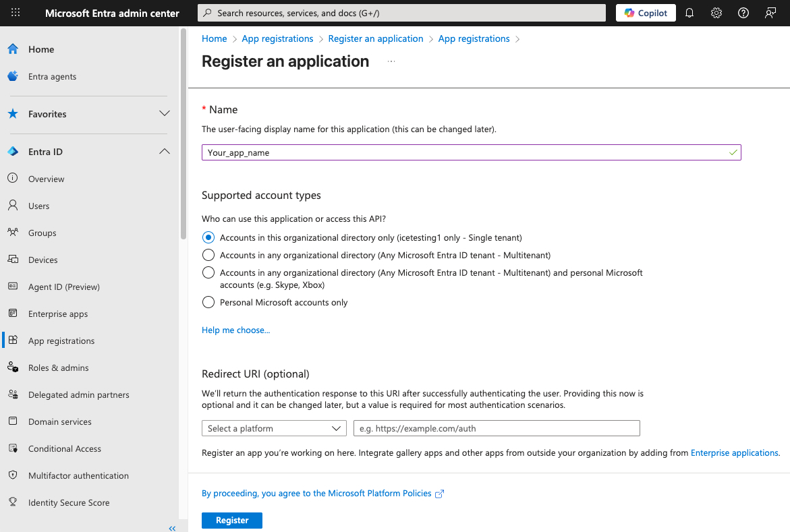Expand the Favorites section

coord(164,114)
